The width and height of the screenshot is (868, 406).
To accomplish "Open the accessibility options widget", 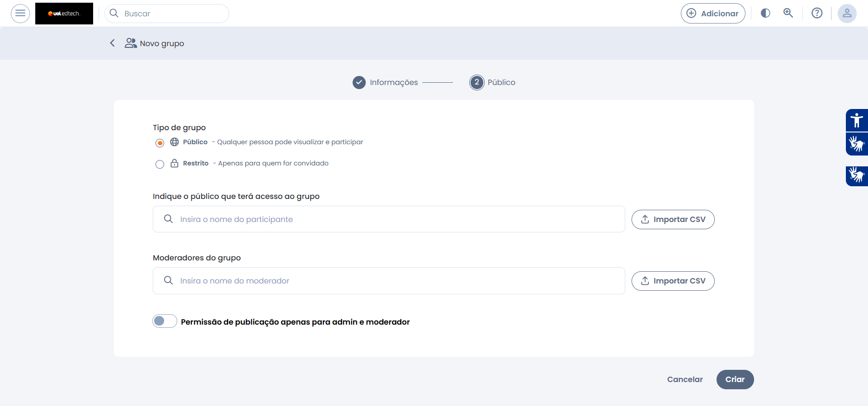I will pos(857,120).
